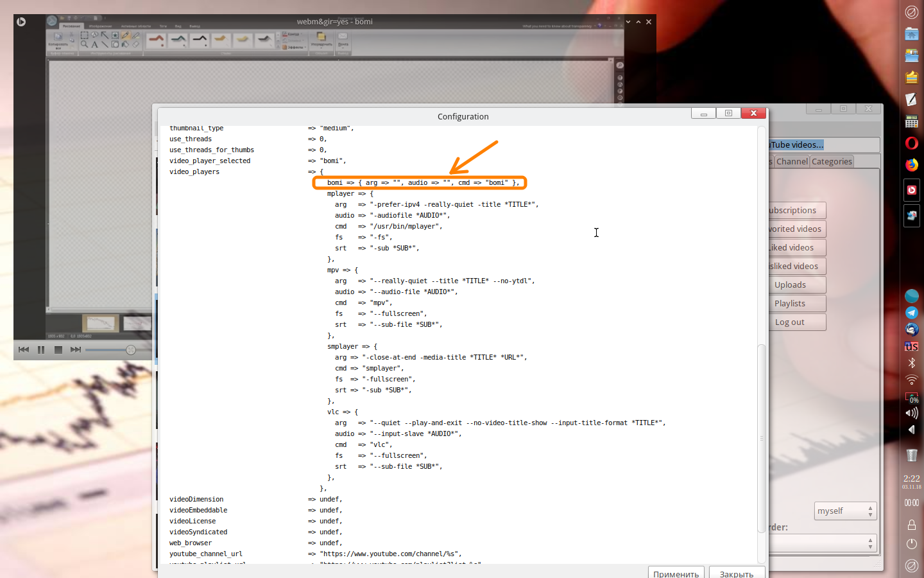Screen dimensions: 924x578
Task: Click the Subscriptions button in background window
Action: tap(797, 211)
